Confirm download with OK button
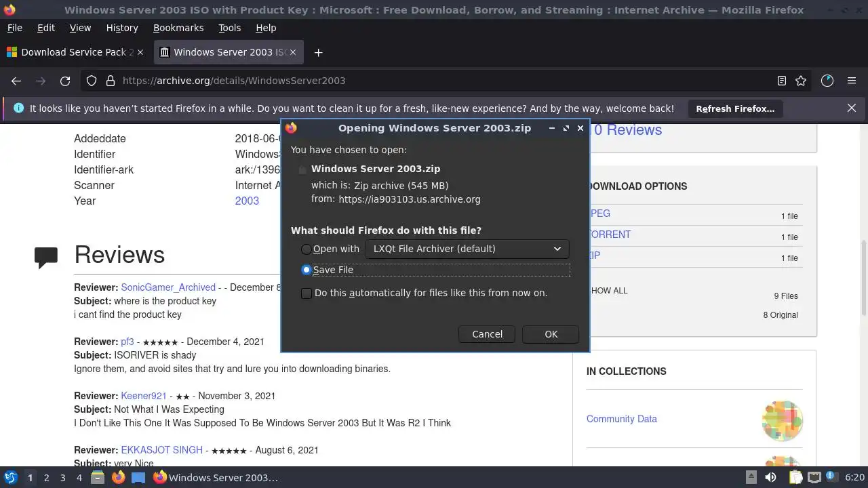Screen dimensions: 868x488 [551, 334]
